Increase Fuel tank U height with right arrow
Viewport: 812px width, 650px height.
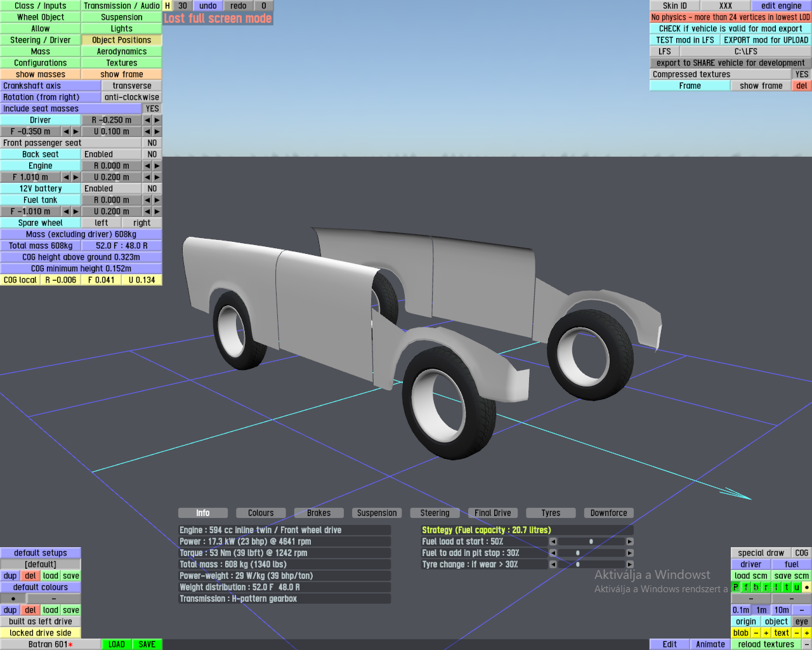tap(157, 211)
